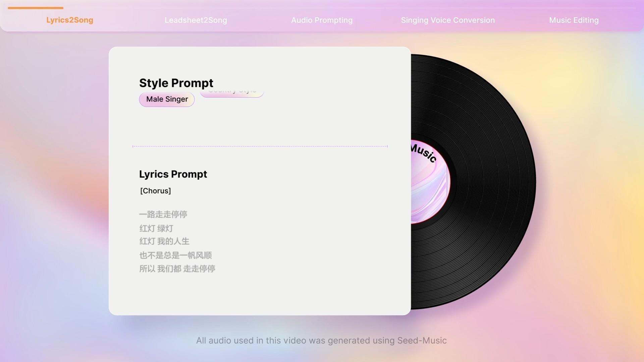Select the partially hidden Country Style tag
Image resolution: width=644 pixels, height=362 pixels.
(x=232, y=93)
